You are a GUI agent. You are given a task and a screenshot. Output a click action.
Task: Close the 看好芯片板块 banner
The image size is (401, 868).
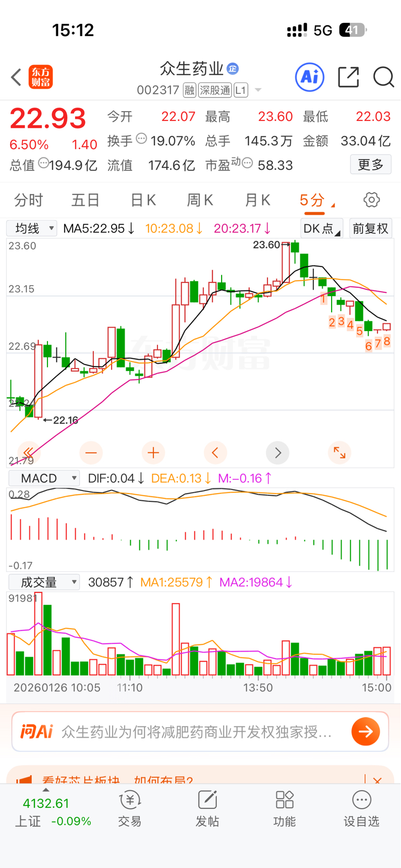[x=378, y=780]
